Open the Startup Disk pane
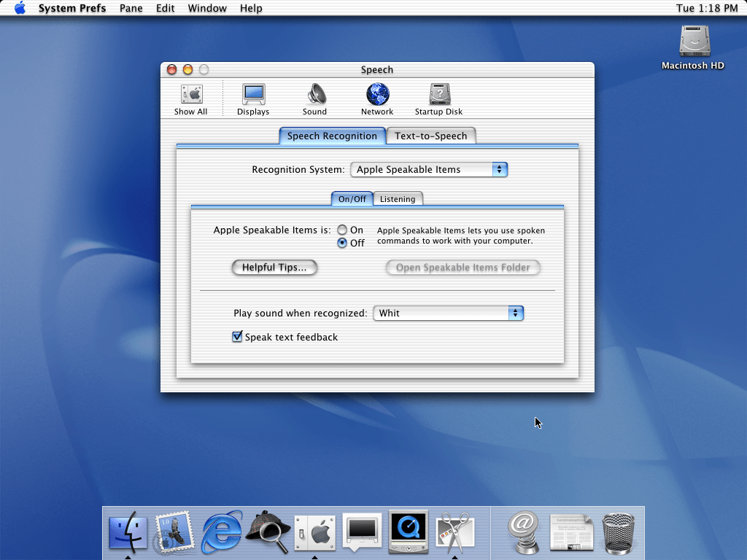747x560 pixels. click(x=438, y=99)
